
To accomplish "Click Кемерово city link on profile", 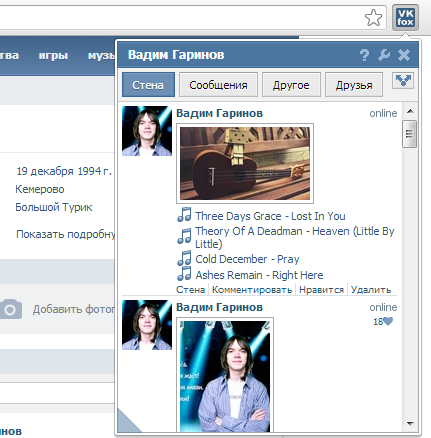I will [40, 189].
